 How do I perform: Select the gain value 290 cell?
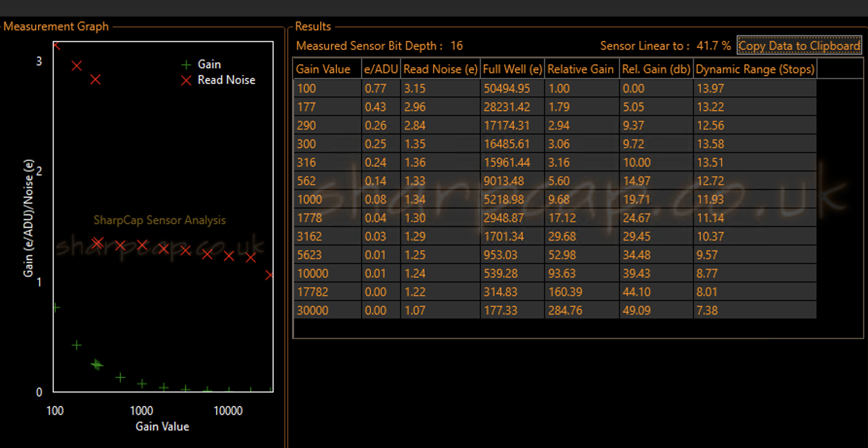327,125
